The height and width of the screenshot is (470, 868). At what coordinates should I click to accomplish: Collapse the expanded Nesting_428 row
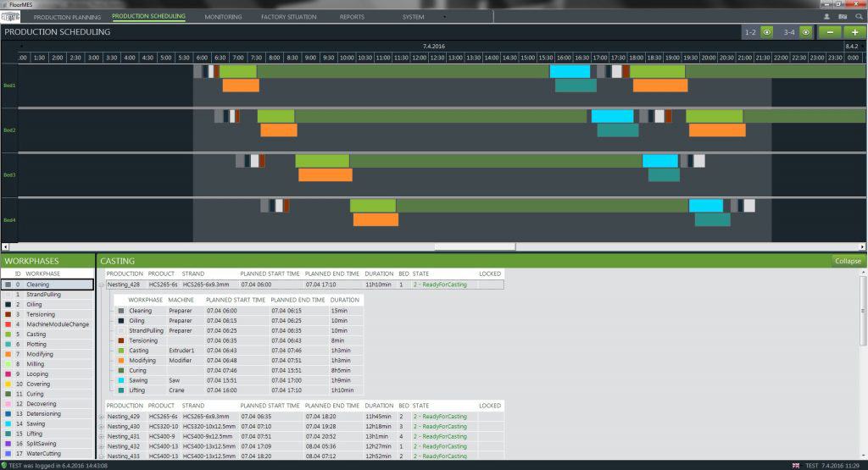point(101,285)
